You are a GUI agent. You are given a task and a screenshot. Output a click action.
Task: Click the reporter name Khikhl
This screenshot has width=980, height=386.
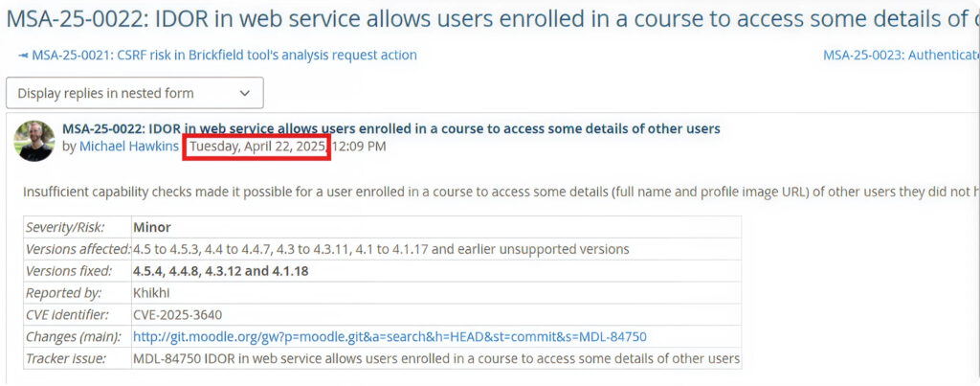(x=151, y=292)
